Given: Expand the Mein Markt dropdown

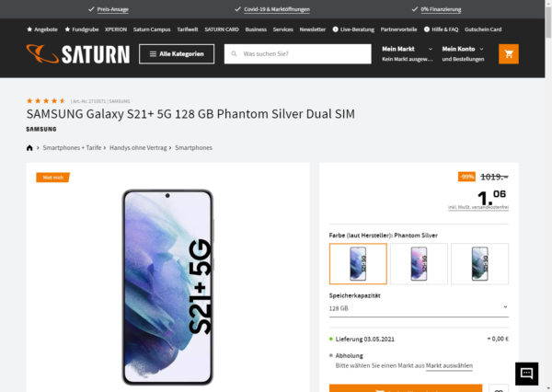Looking at the screenshot, I should [x=406, y=53].
